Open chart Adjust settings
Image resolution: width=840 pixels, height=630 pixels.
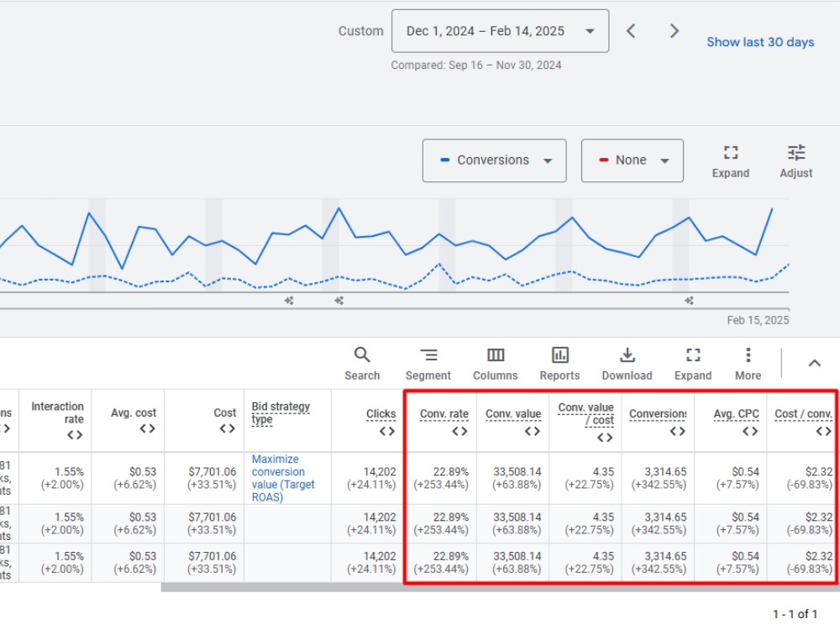pyautogui.click(x=796, y=162)
